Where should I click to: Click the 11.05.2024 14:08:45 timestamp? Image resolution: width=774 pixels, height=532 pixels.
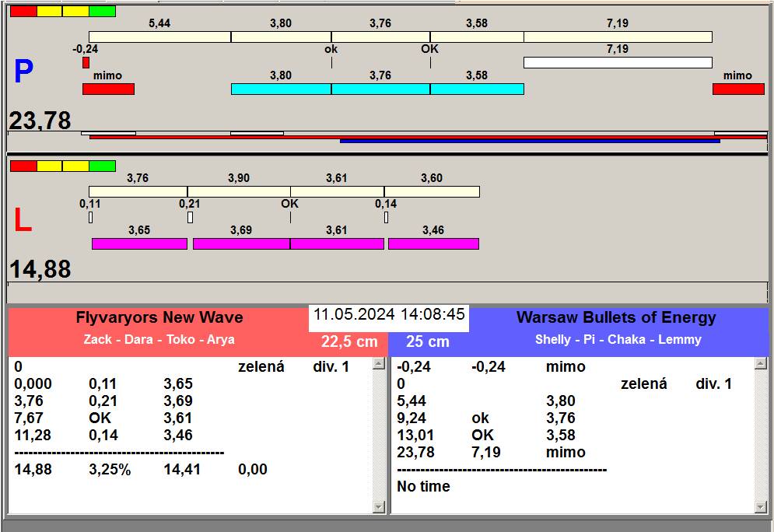click(389, 314)
